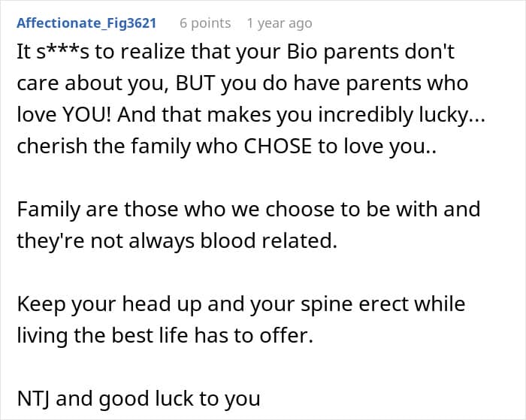Open the Affectionate_Fig3621 user profile
Screen dimensions: 526x420
86,23
